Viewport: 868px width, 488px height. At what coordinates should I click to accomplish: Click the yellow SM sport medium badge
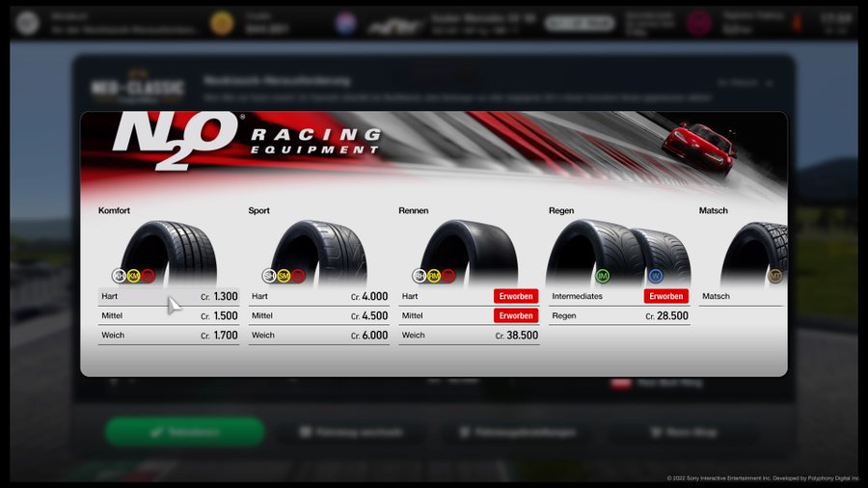pos(284,276)
